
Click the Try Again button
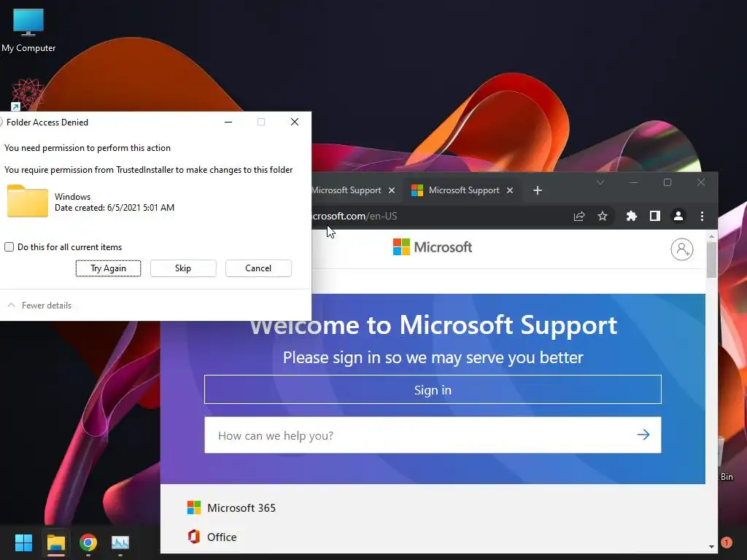coord(108,268)
